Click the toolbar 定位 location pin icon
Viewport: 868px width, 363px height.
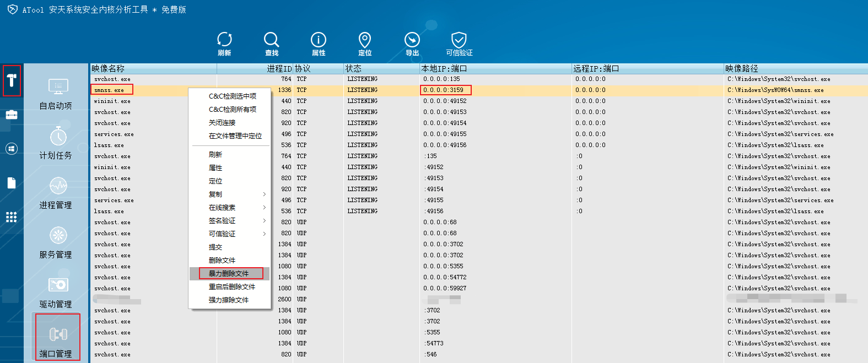(x=365, y=44)
